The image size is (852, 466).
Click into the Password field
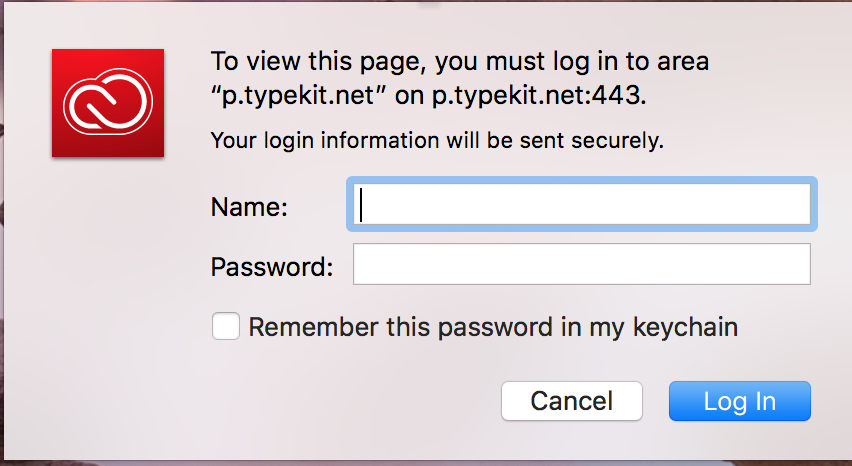(581, 264)
